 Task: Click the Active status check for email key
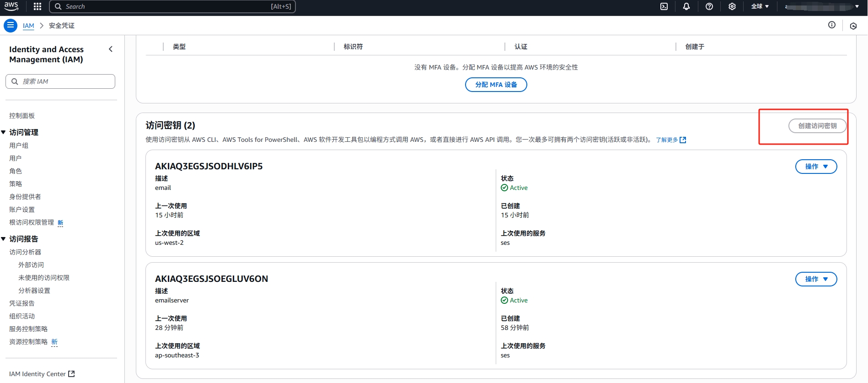tap(504, 188)
